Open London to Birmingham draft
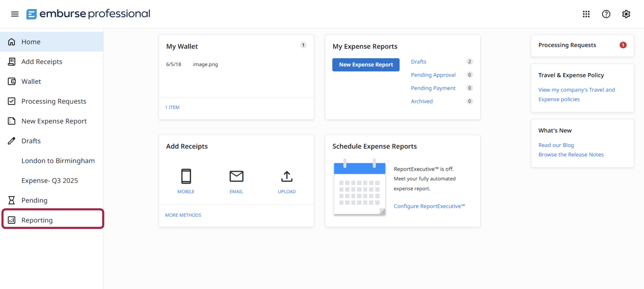The image size is (644, 289). click(58, 161)
